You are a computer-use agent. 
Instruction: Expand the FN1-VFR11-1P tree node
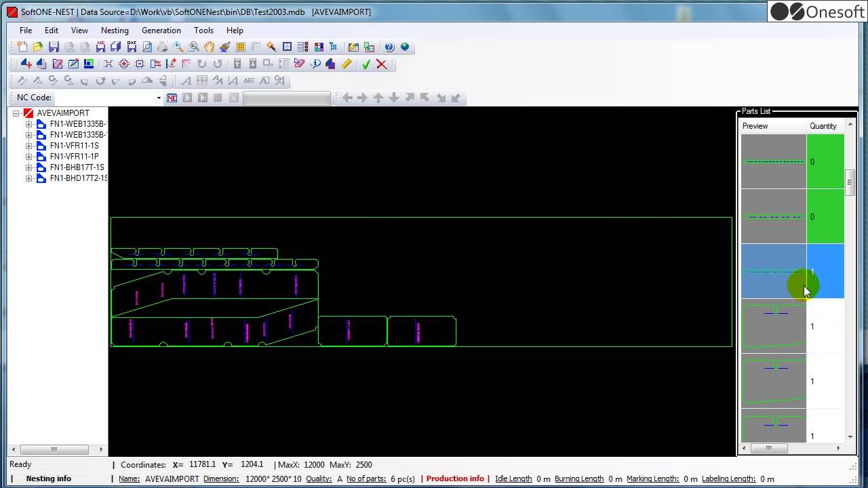(29, 157)
